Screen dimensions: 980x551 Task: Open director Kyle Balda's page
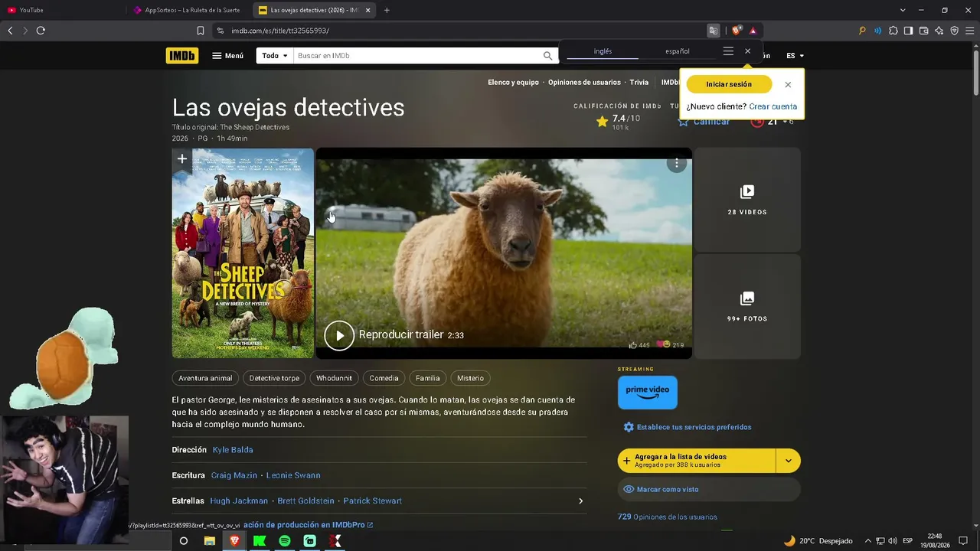point(233,450)
